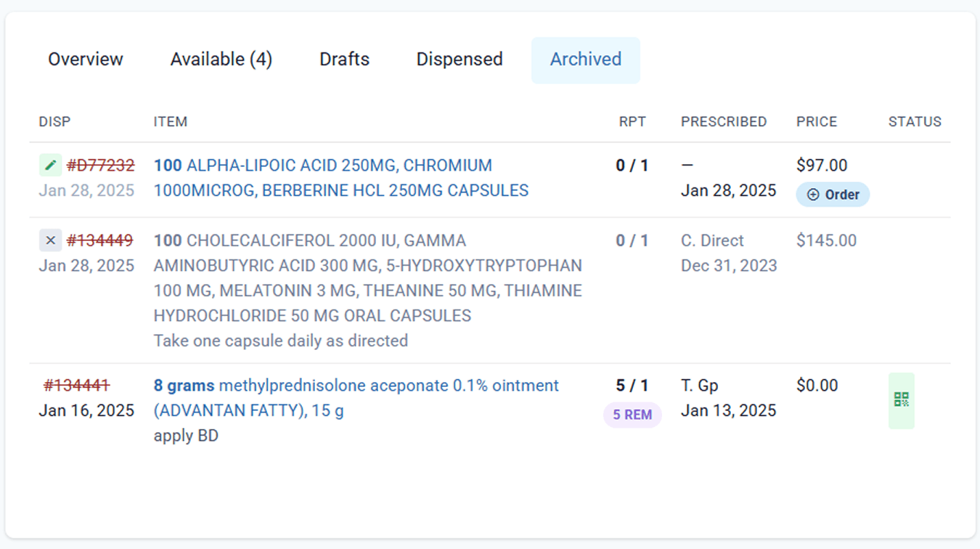The width and height of the screenshot is (980, 549).
Task: Click the Jan 13, 2025 prescribed date
Action: (729, 410)
